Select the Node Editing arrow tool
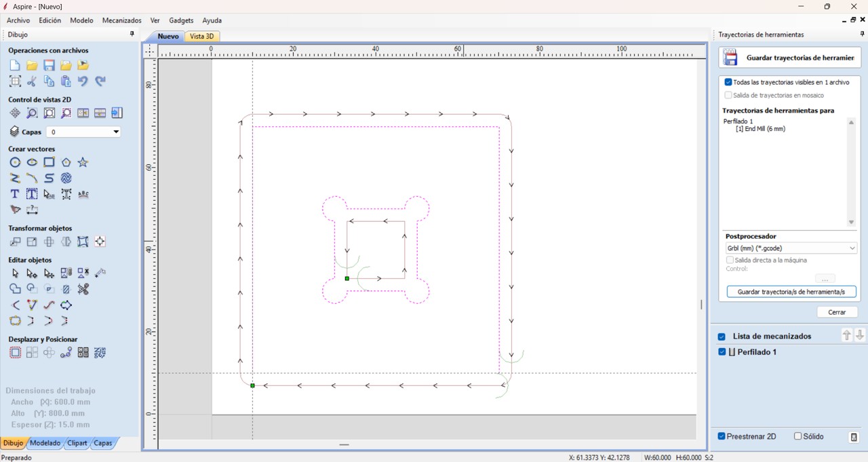868x462 pixels. [32, 273]
